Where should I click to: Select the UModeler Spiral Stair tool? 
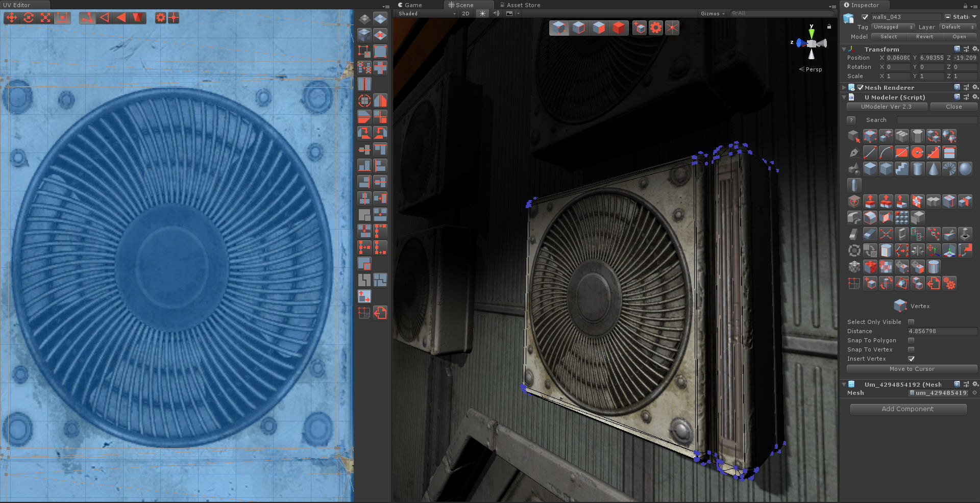coord(949,168)
